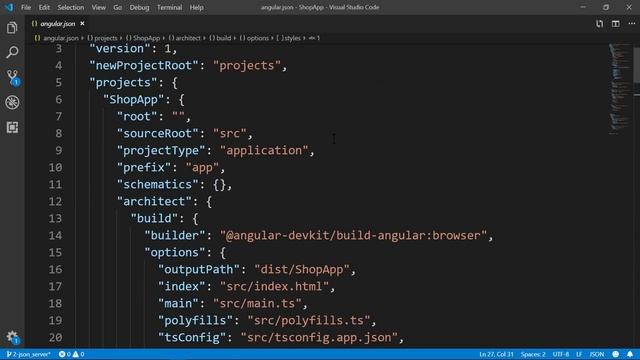Open notifications bell in status bar
Viewport: 640px width, 360px height.
click(x=630, y=354)
